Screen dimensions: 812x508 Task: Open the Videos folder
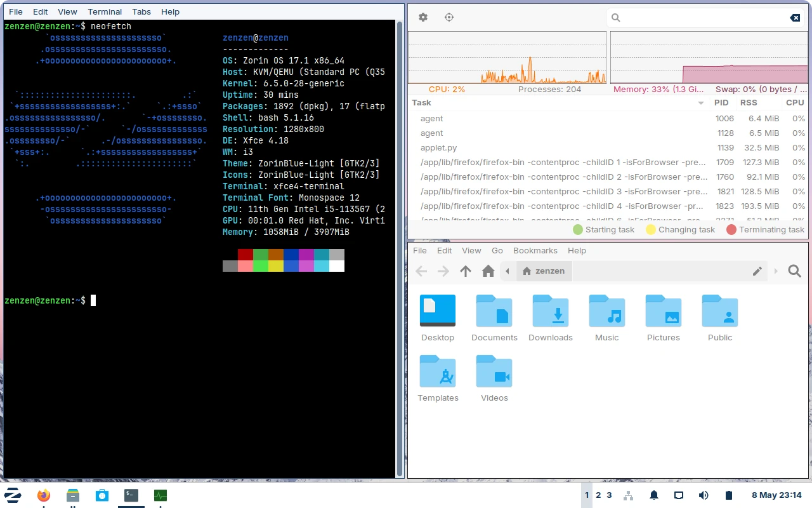[x=494, y=378]
